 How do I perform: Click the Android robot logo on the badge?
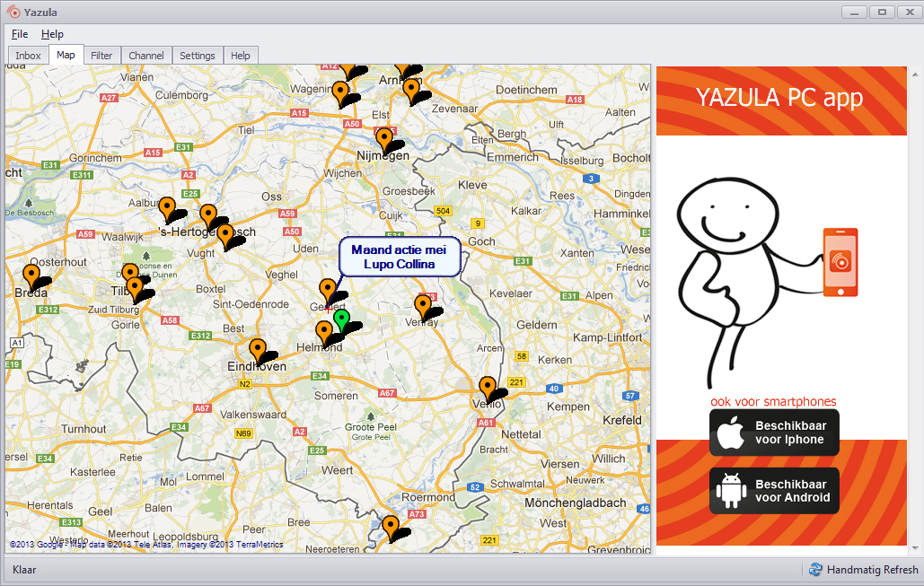tap(731, 490)
